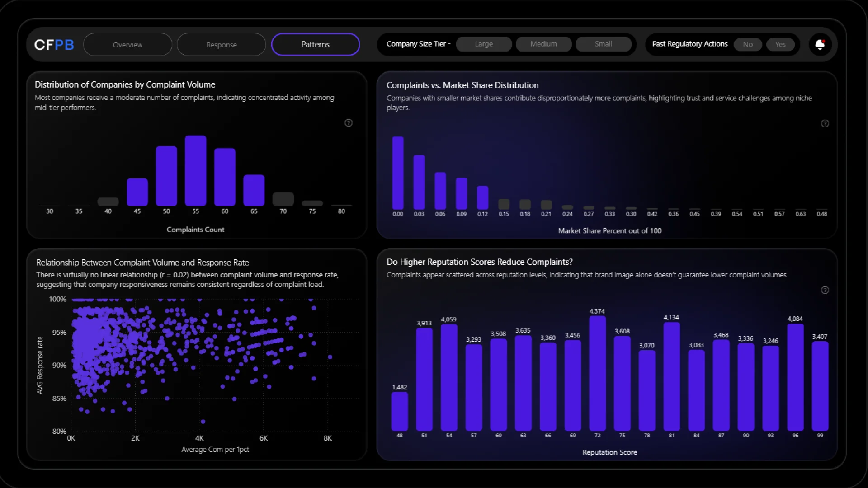This screenshot has width=868, height=488.
Task: Open help icon on Market Share chart
Action: click(x=825, y=123)
